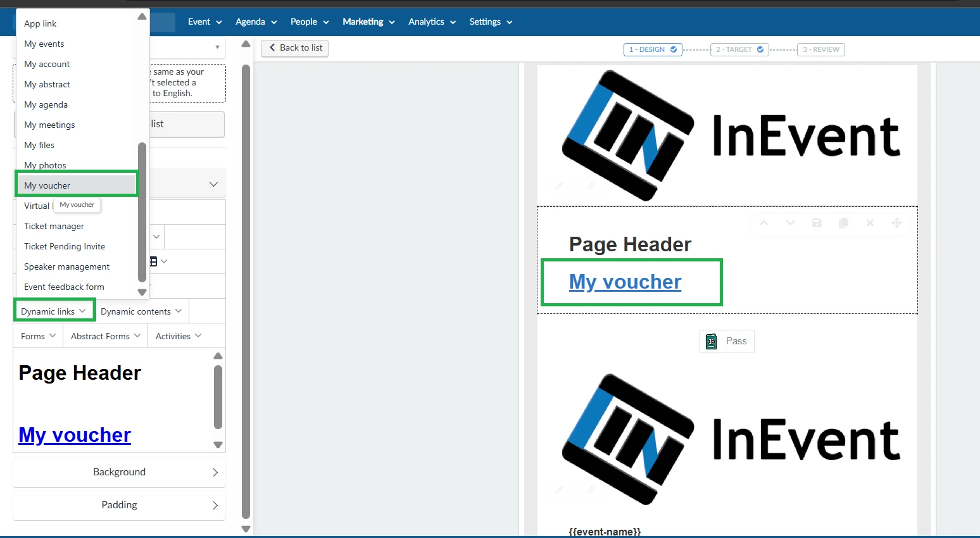The image size is (980, 538).
Task: Collapse the section panel chevron
Action: pyautogui.click(x=213, y=184)
